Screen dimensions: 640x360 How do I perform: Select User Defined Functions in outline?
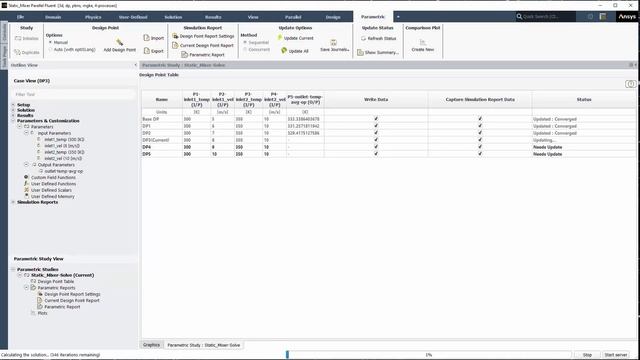53,184
